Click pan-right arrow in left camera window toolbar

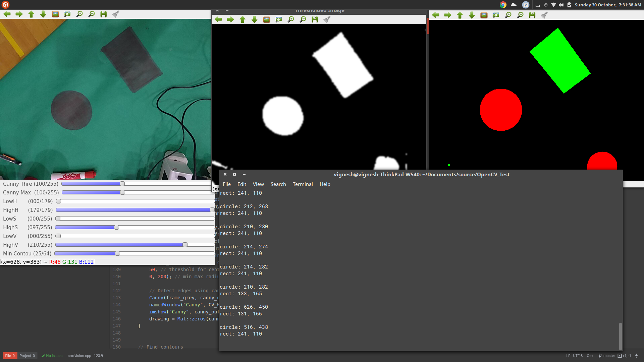click(x=19, y=14)
